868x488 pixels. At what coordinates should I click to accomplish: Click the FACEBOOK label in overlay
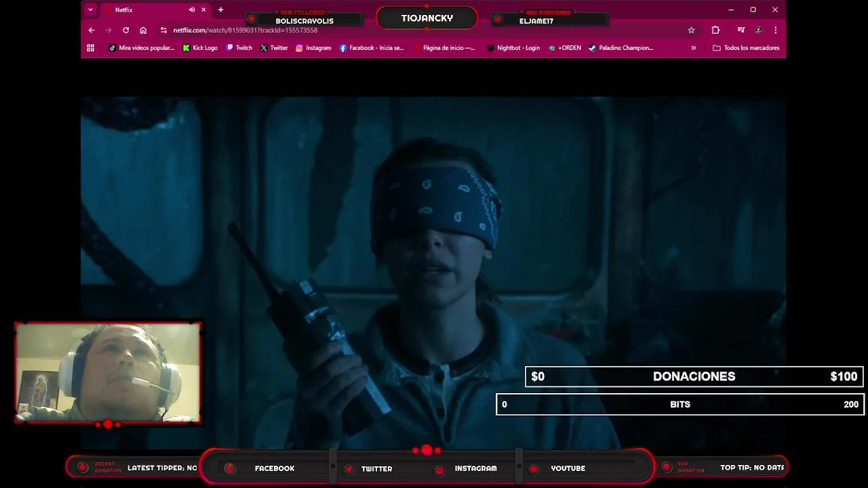tap(275, 468)
